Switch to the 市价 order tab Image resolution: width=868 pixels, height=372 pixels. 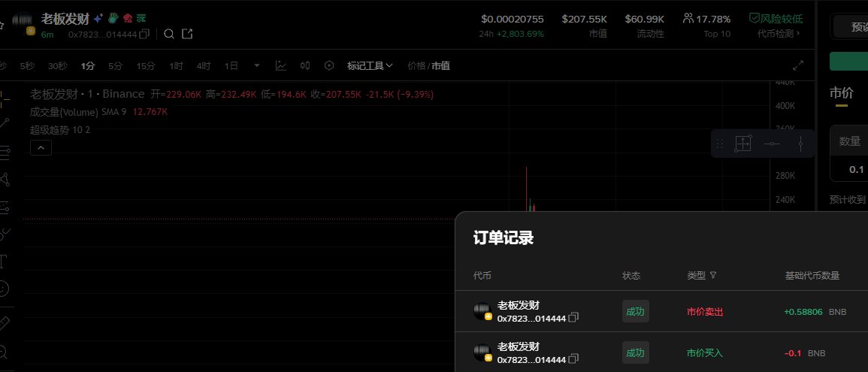tap(842, 92)
